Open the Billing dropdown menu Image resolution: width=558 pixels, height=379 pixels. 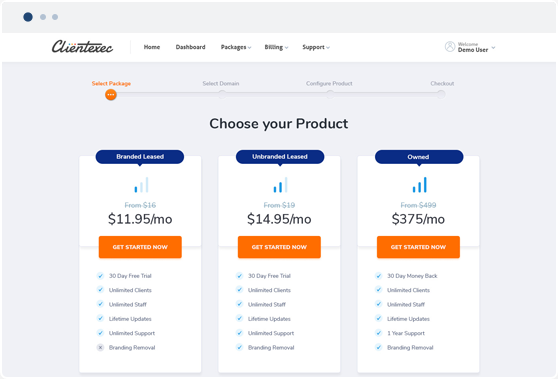point(276,47)
